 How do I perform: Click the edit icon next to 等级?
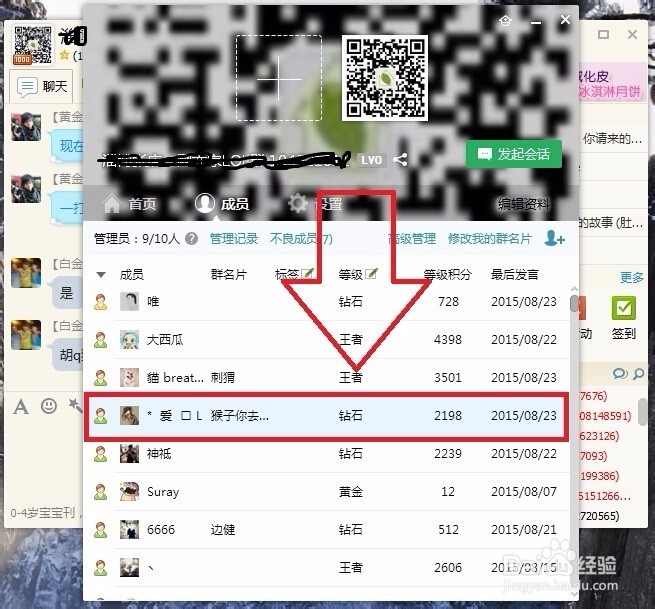pos(371,274)
